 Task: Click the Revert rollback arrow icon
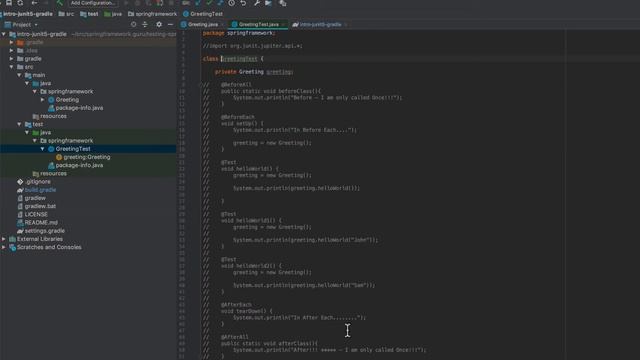pyautogui.click(x=244, y=3)
